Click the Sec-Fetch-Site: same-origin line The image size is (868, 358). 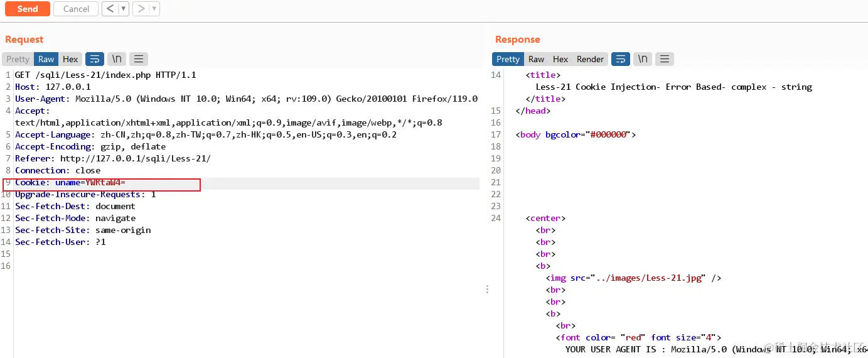83,231
